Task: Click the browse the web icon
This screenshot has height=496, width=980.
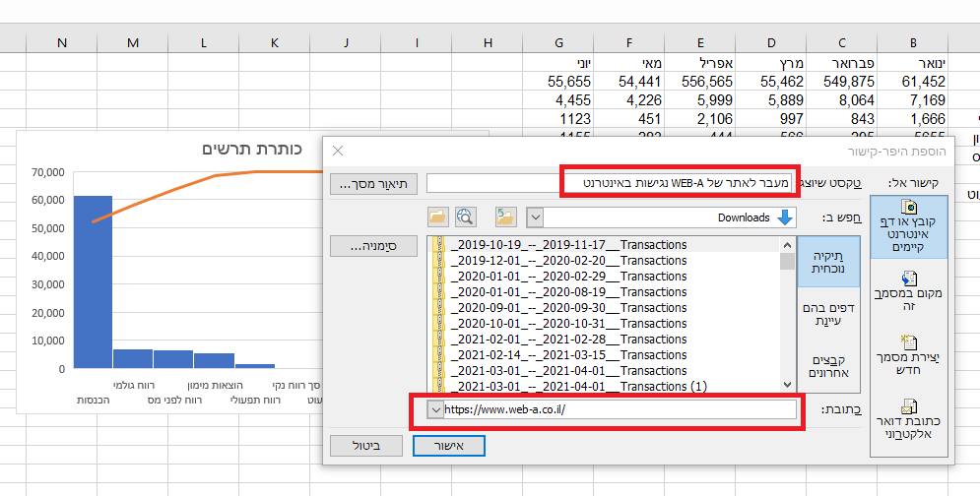Action: 465,217
